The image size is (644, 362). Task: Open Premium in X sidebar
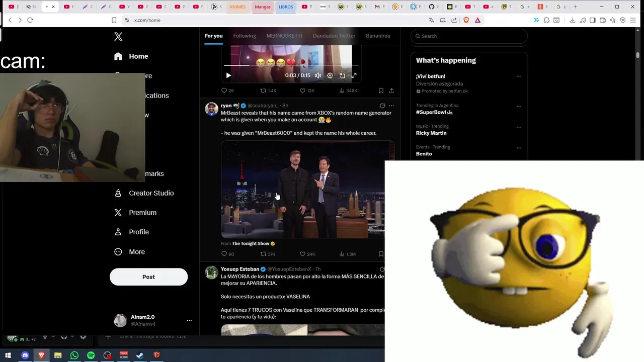click(136, 213)
